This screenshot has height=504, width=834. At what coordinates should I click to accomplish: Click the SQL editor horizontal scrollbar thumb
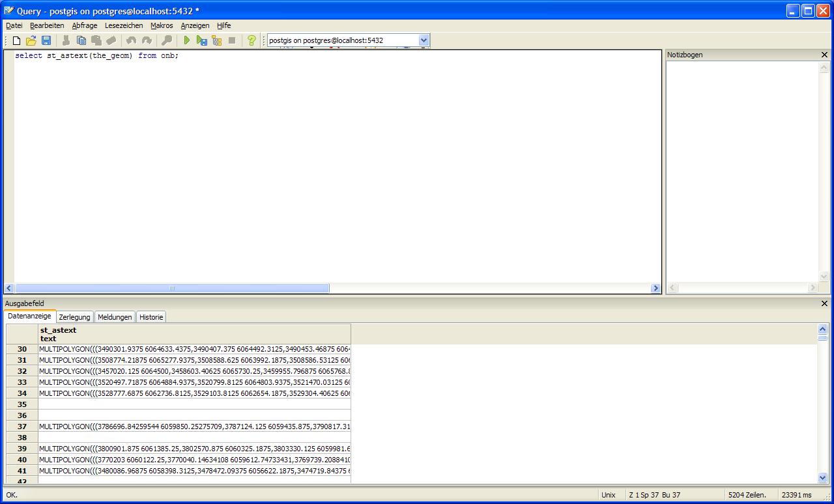[172, 288]
